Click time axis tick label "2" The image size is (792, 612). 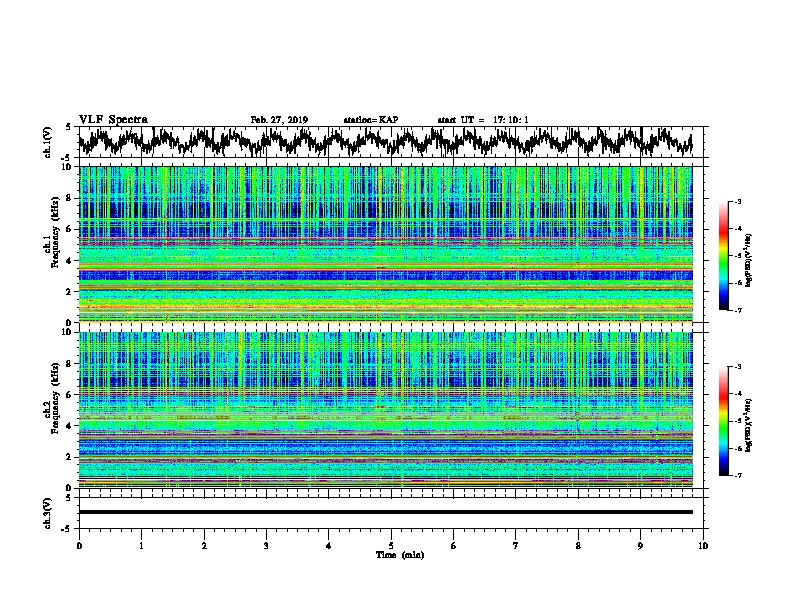click(x=204, y=546)
